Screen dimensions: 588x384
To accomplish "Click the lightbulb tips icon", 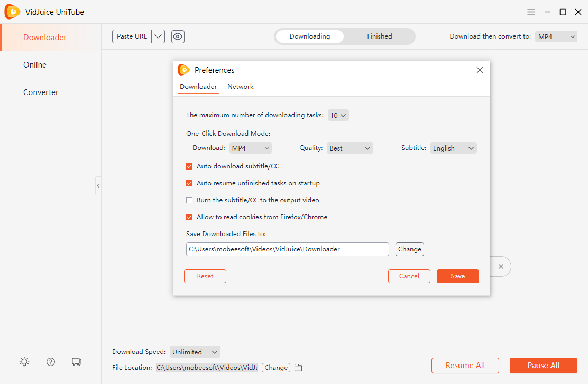I will 24,362.
